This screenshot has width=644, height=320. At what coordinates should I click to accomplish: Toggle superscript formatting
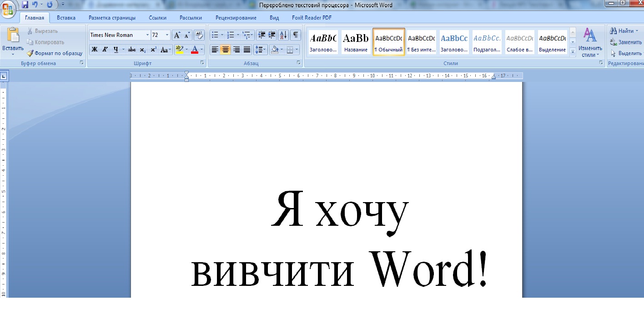coord(154,50)
